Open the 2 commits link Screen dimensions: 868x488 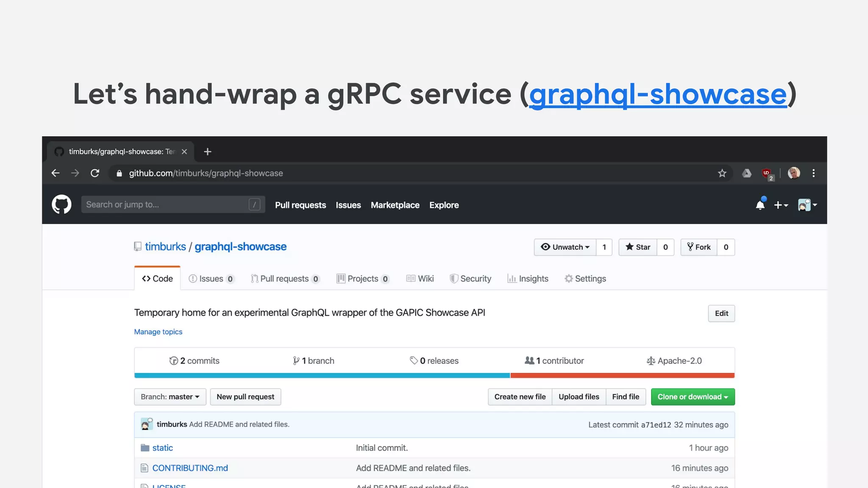[x=195, y=360]
